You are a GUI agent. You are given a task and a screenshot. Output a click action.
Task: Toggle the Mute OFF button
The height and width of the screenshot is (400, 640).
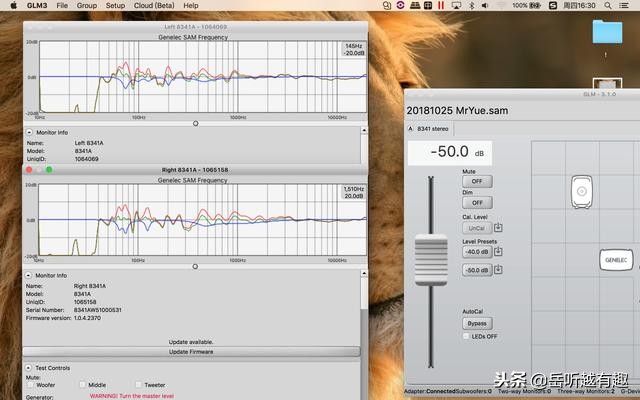[477, 181]
